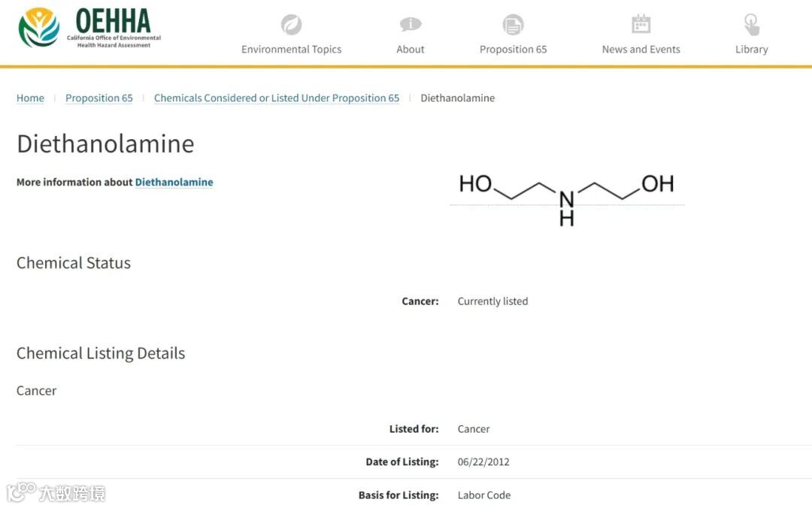The height and width of the screenshot is (508, 812).
Task: Open Chemicals Considered or Listed Under Proposition 65 breadcrumb
Action: point(277,98)
